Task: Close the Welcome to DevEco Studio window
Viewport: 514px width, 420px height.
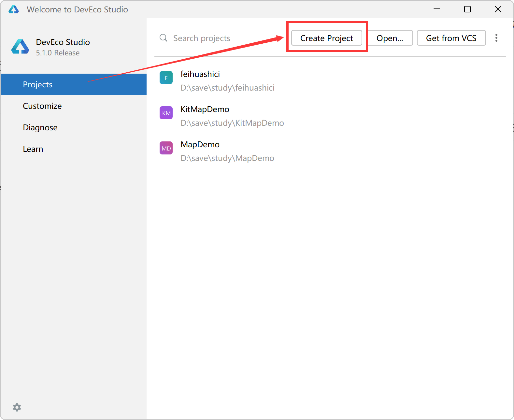Action: point(498,9)
